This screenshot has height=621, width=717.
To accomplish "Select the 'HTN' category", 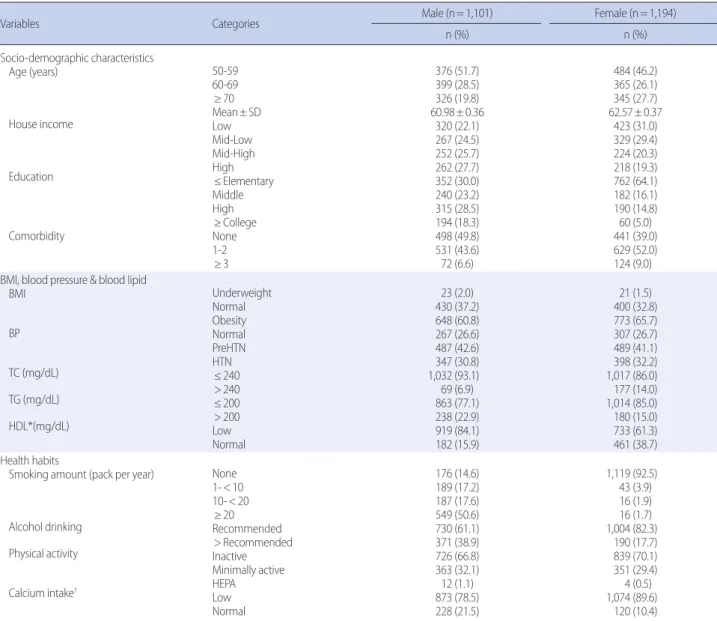I will click(x=222, y=362).
